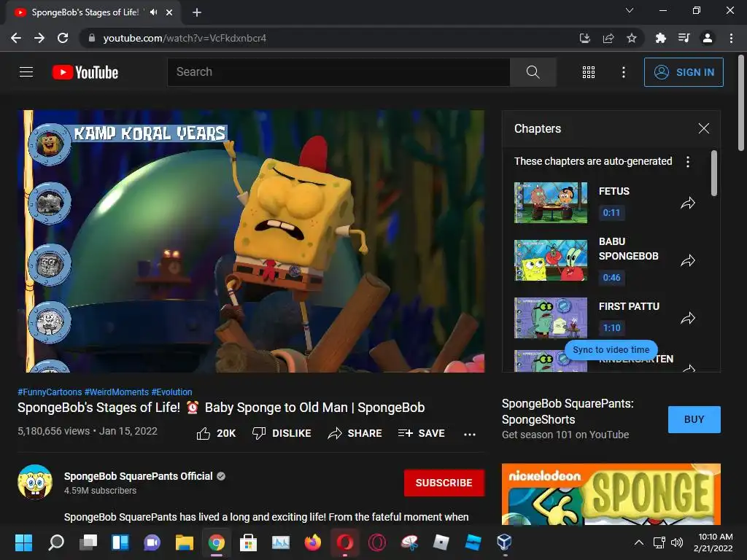The width and height of the screenshot is (747, 560).
Task: Reload the YouTube page
Action: tap(63, 38)
